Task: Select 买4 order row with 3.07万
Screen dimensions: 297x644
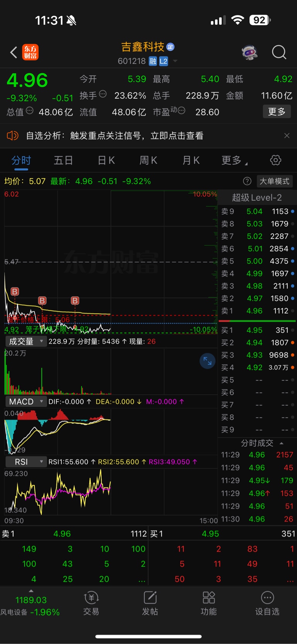Action: pos(257,367)
